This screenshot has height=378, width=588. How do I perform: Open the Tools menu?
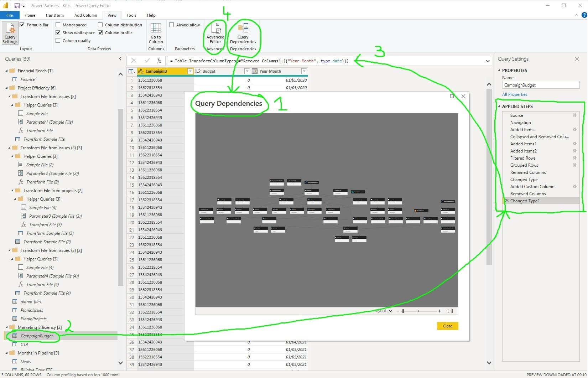coord(131,15)
